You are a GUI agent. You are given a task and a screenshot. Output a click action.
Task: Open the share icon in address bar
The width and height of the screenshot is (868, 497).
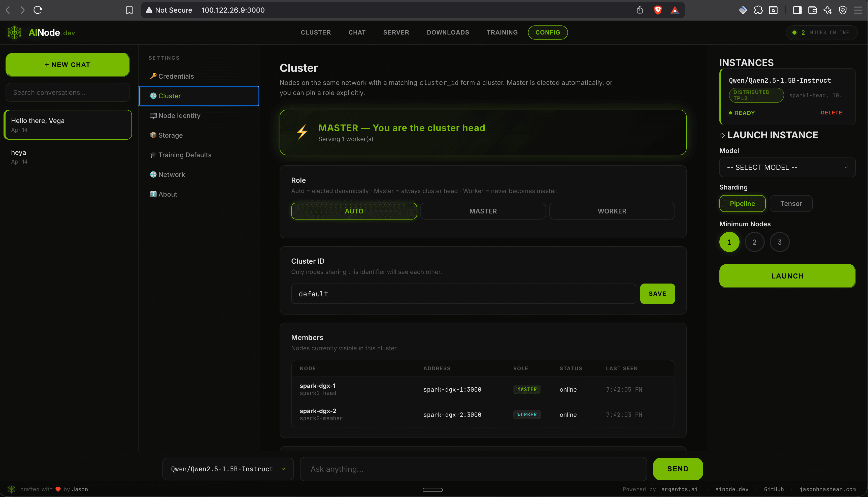(x=640, y=10)
